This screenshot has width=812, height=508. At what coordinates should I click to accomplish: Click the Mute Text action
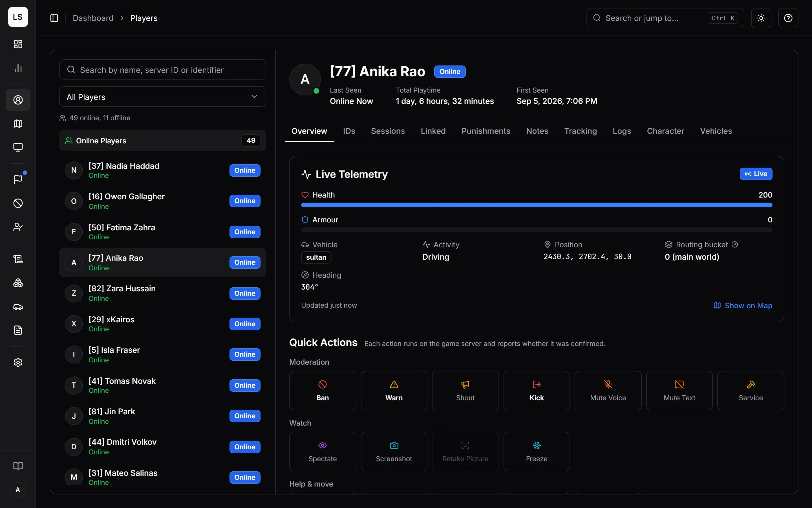(x=679, y=390)
